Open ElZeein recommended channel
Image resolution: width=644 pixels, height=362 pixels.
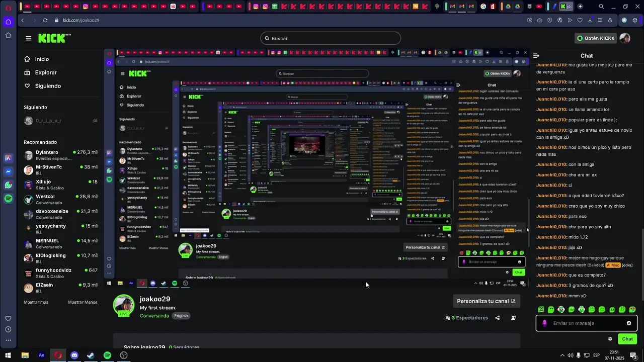[x=60, y=288]
